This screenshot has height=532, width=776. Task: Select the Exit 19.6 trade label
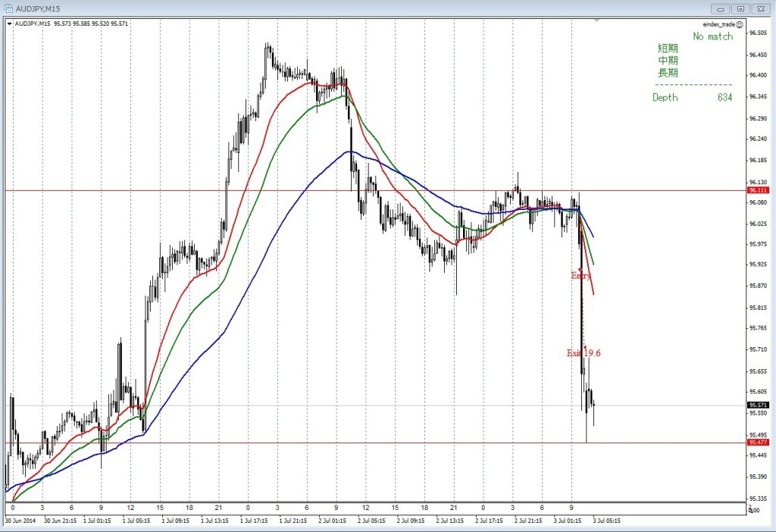pyautogui.click(x=584, y=353)
